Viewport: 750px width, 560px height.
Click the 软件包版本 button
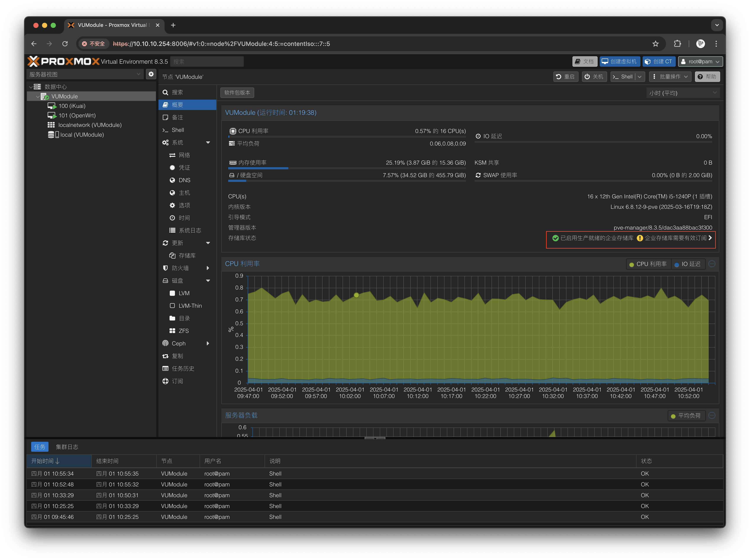[237, 92]
